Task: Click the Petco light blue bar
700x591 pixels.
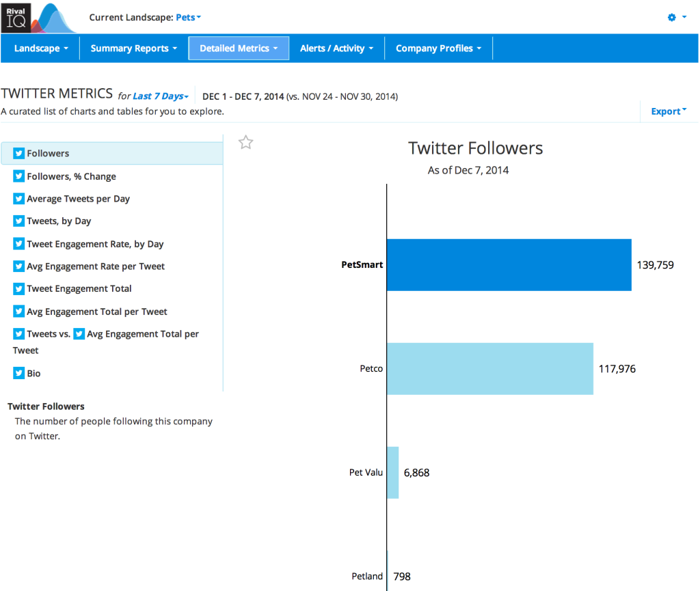Action: (x=490, y=368)
